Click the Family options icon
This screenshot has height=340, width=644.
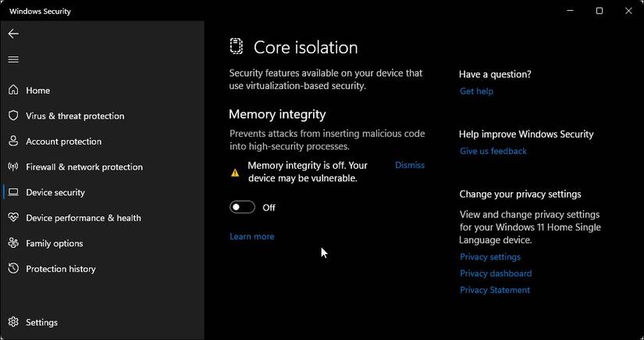tap(13, 243)
